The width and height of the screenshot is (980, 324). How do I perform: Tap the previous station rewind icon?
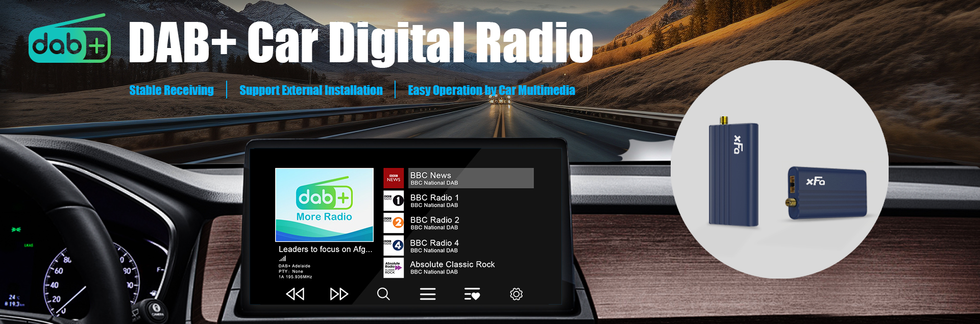click(295, 294)
